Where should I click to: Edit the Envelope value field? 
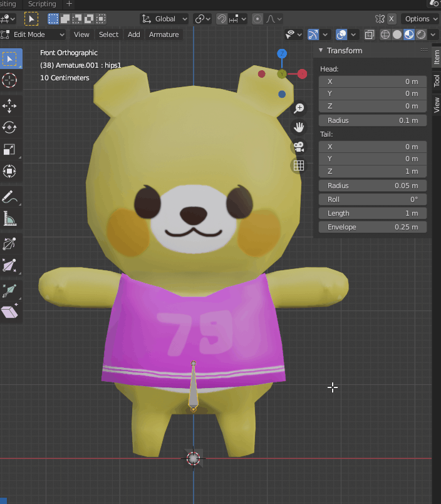tap(373, 227)
